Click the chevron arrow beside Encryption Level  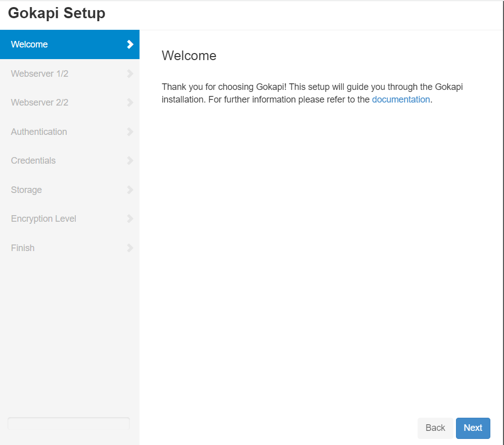(x=130, y=219)
